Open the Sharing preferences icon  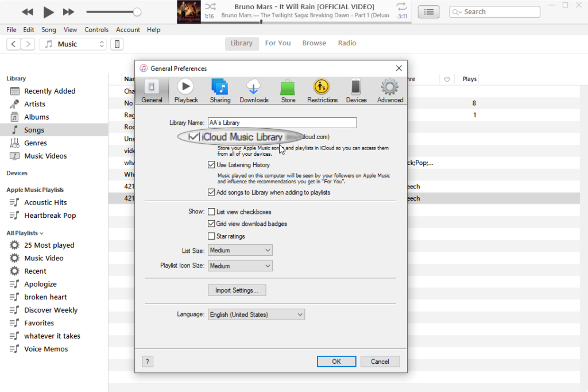click(220, 87)
